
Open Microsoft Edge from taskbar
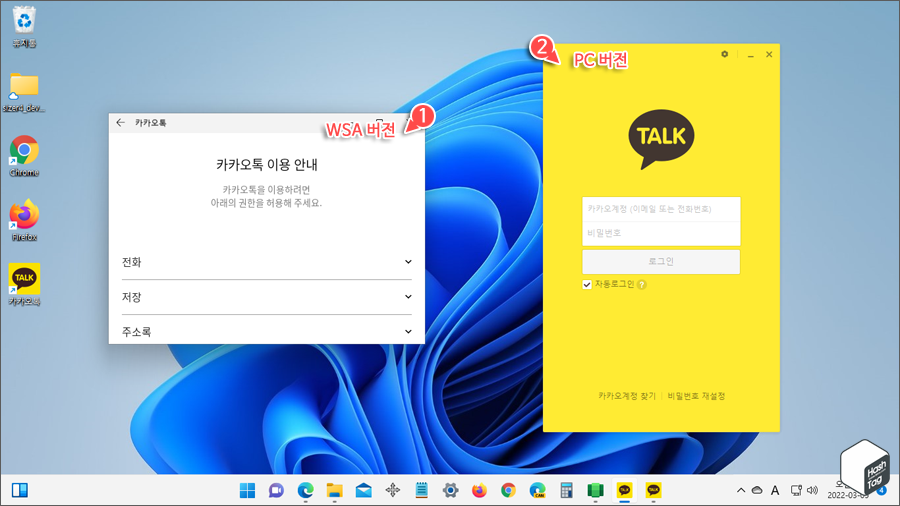pos(305,491)
